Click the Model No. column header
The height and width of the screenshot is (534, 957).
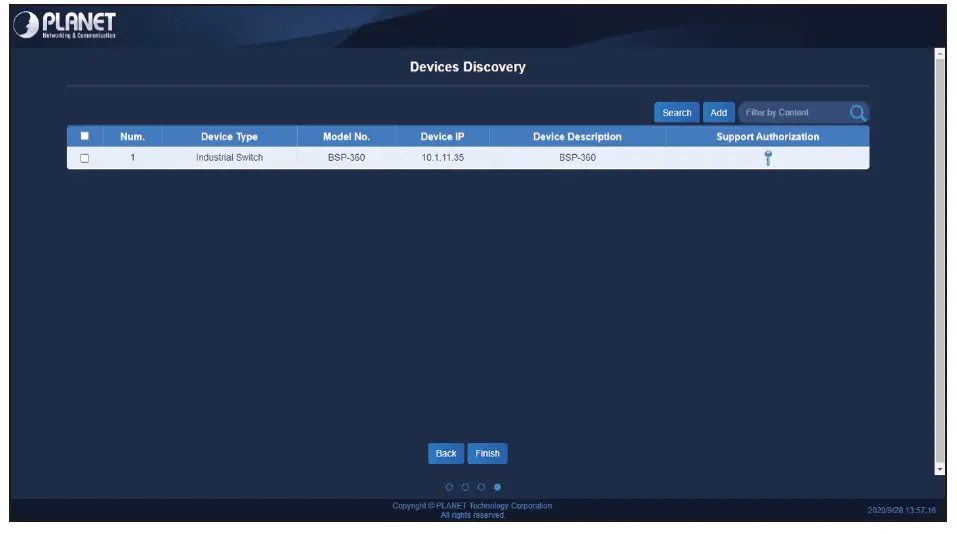click(x=347, y=136)
